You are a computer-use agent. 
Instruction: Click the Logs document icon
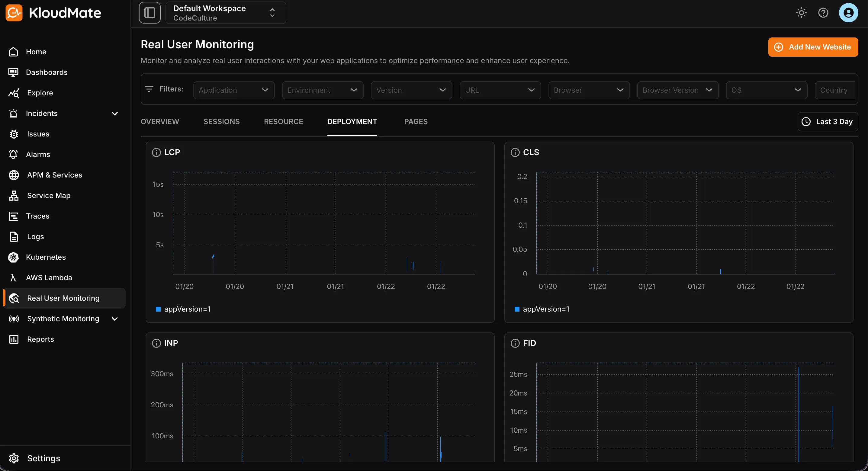pyautogui.click(x=14, y=236)
